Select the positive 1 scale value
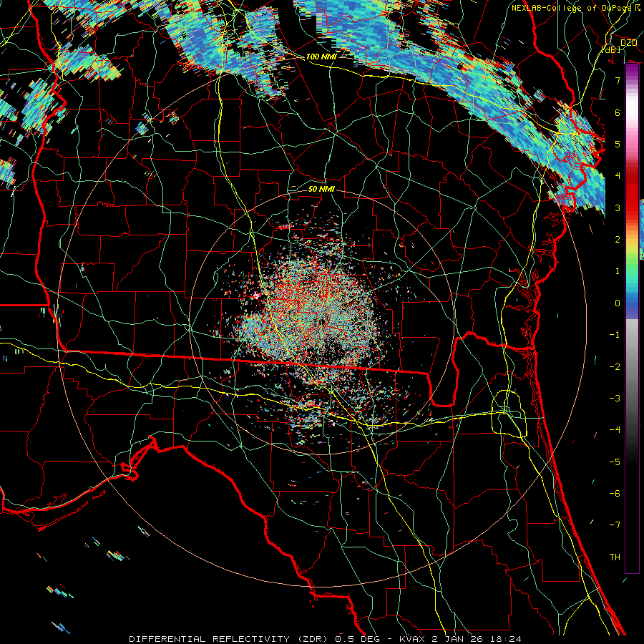644x644 pixels. click(618, 270)
